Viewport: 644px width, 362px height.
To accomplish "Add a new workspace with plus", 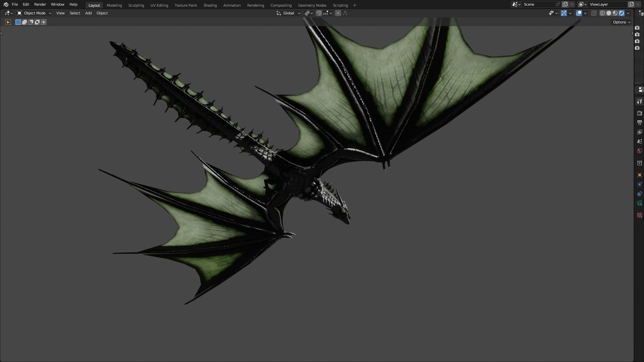I will (x=355, y=5).
